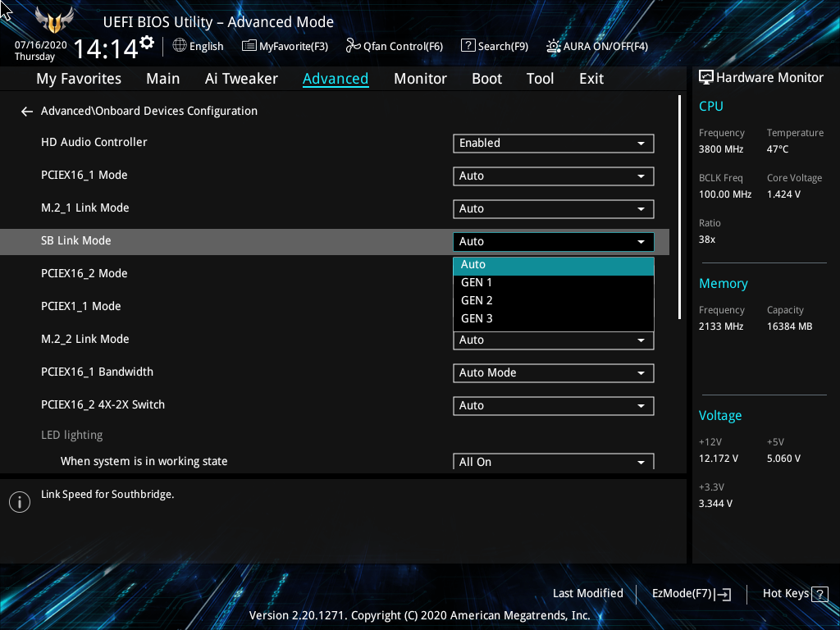840x630 pixels.
Task: Click the LED lighting section heading
Action: click(x=72, y=435)
